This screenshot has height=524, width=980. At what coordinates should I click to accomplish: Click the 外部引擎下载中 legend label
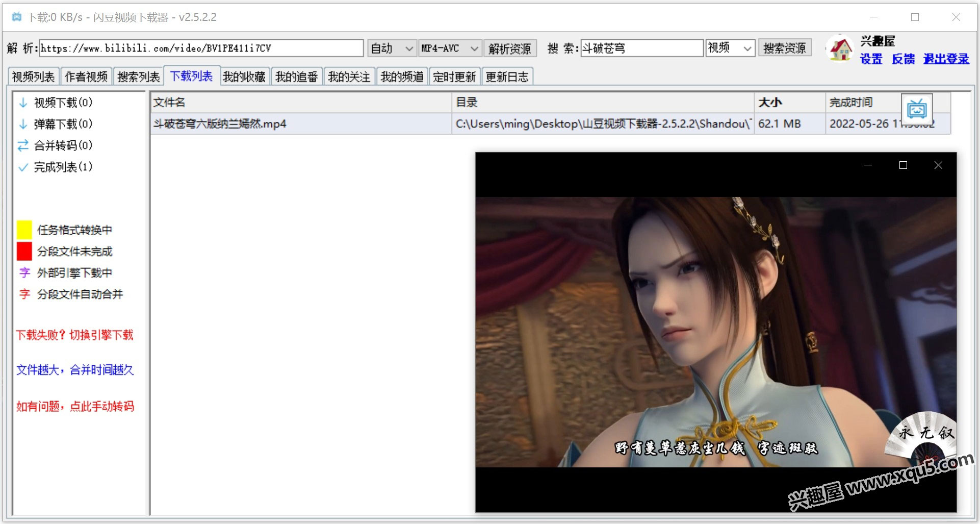pyautogui.click(x=74, y=272)
